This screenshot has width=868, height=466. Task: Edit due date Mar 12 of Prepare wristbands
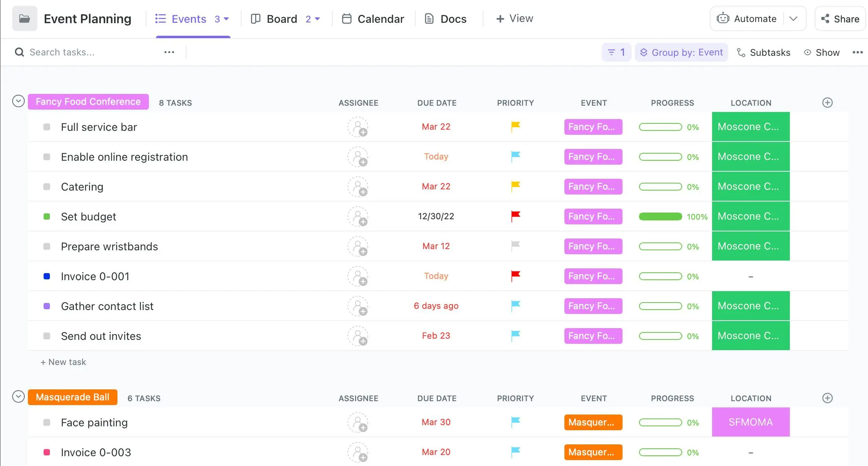tap(436, 246)
